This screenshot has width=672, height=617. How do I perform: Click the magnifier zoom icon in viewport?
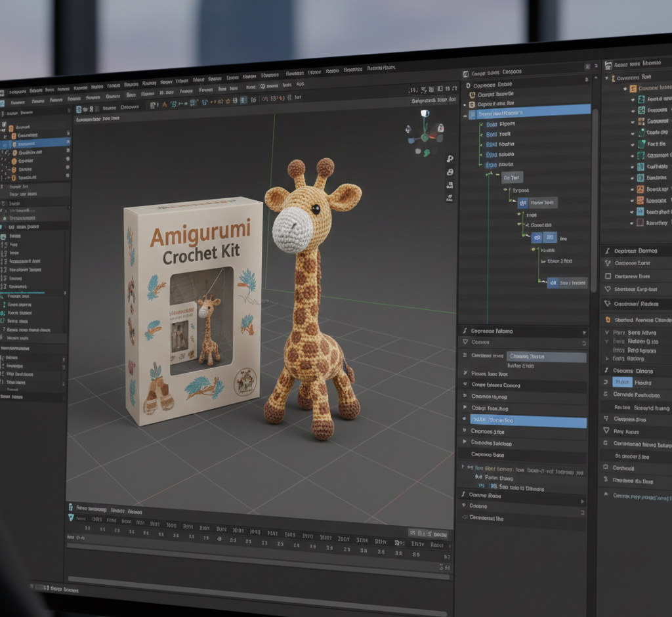(450, 159)
